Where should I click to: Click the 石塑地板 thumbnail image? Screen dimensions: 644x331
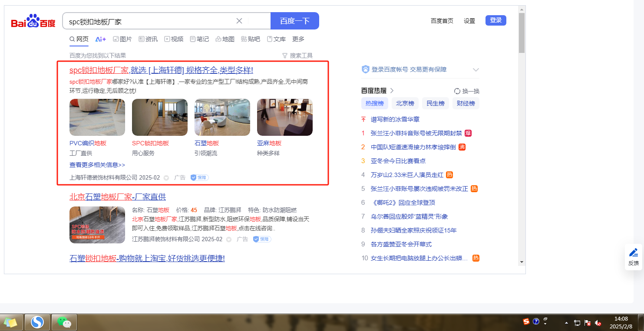222,118
